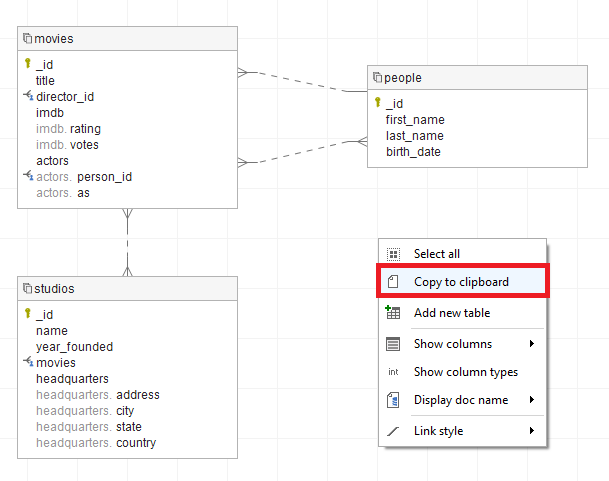Image resolution: width=609 pixels, height=481 pixels.
Task: Expand the Display doc name submenu arrow
Action: click(x=532, y=400)
